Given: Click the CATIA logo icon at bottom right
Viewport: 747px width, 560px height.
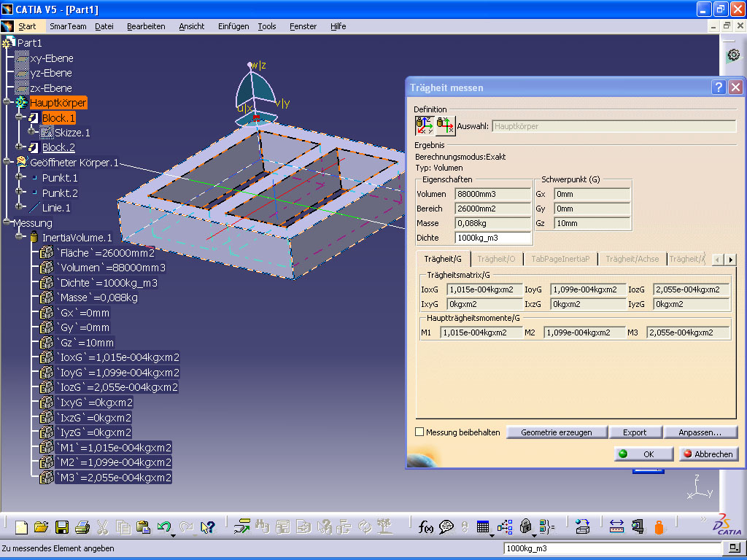Looking at the screenshot, I should pos(727,525).
